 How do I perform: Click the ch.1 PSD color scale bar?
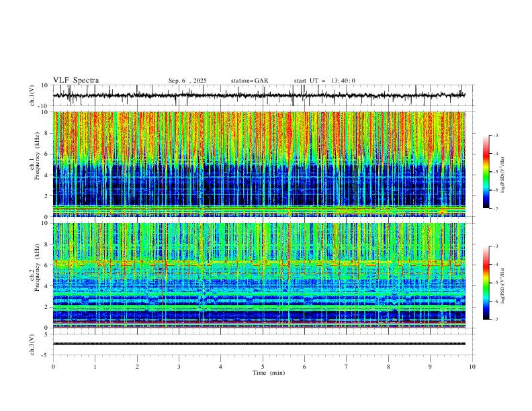point(486,172)
